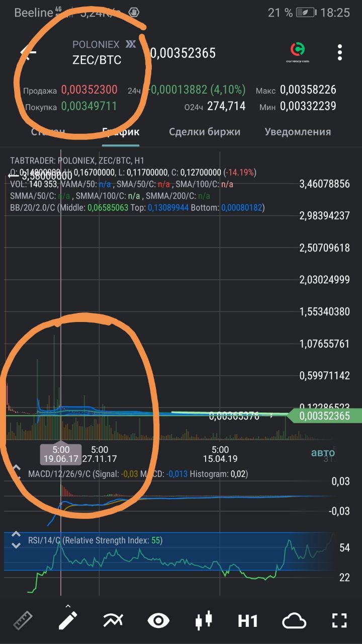Viewport: 362px width, 644px height.
Task: Tap the Beeline carrier label
Action: 33,13
